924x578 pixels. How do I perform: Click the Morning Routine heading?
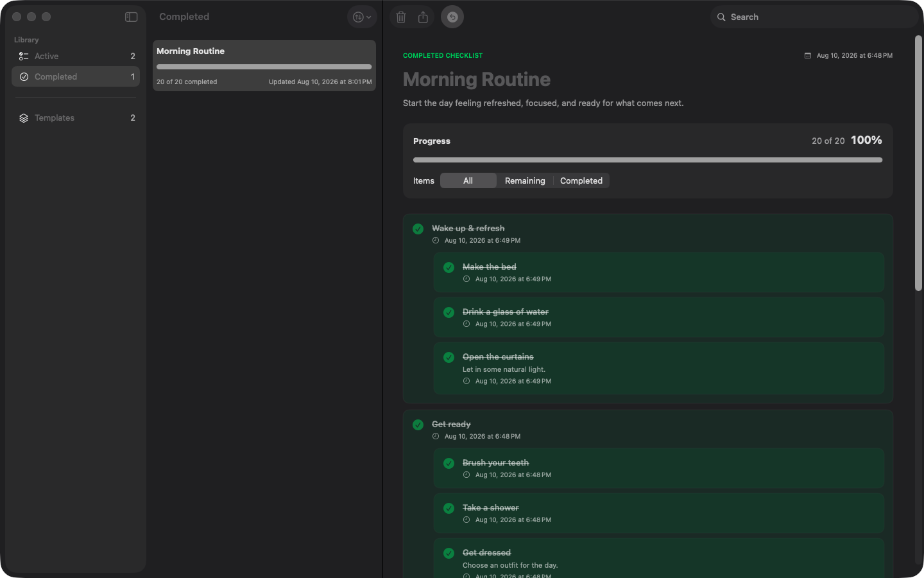(477, 80)
